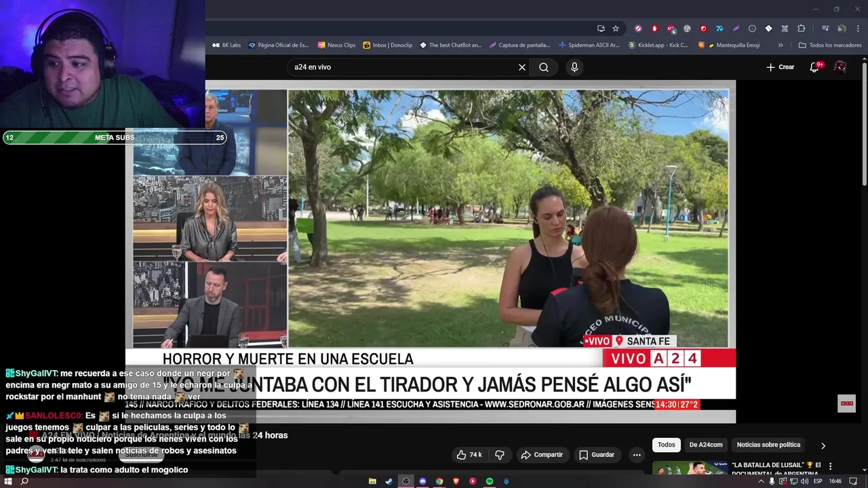Show hidden system tray icons
Image resolution: width=868 pixels, height=488 pixels.
(x=762, y=481)
